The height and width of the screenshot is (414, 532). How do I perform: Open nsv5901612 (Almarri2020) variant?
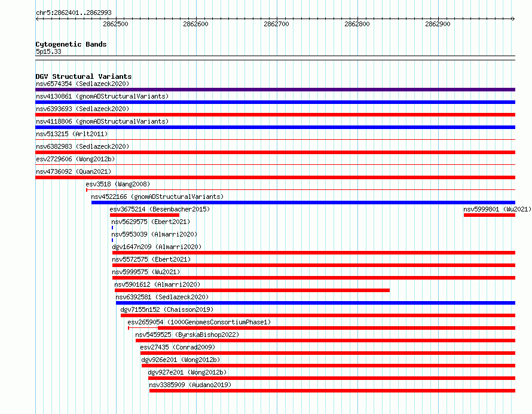[x=157, y=284]
